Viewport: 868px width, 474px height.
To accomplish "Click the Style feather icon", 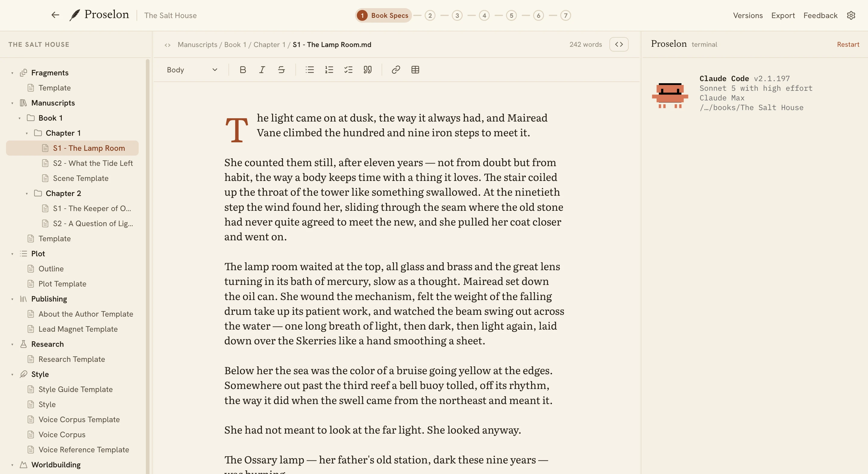I will coord(23,374).
